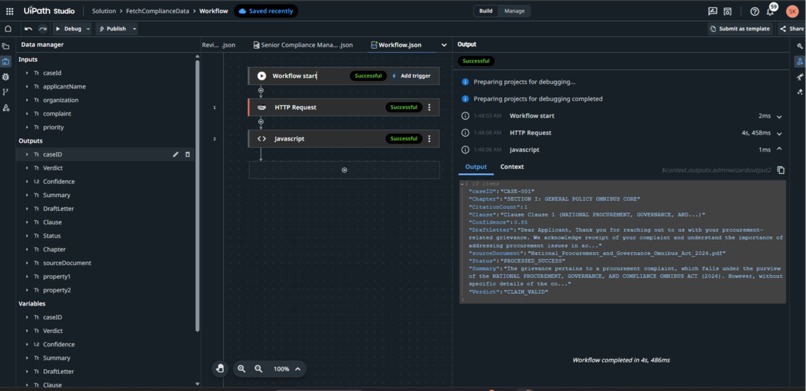Expand the organization input
Image resolution: width=806 pixels, height=391 pixels.
click(27, 100)
